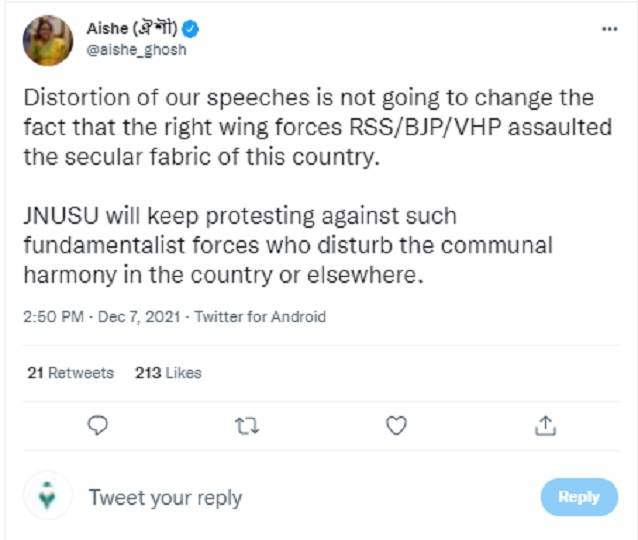View the 213 Likes list
The width and height of the screenshot is (638, 540).
168,373
